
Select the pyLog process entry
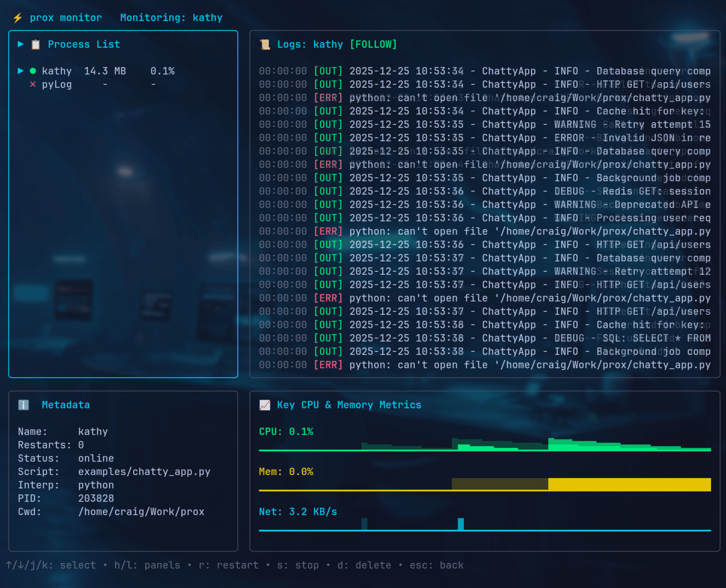point(57,84)
